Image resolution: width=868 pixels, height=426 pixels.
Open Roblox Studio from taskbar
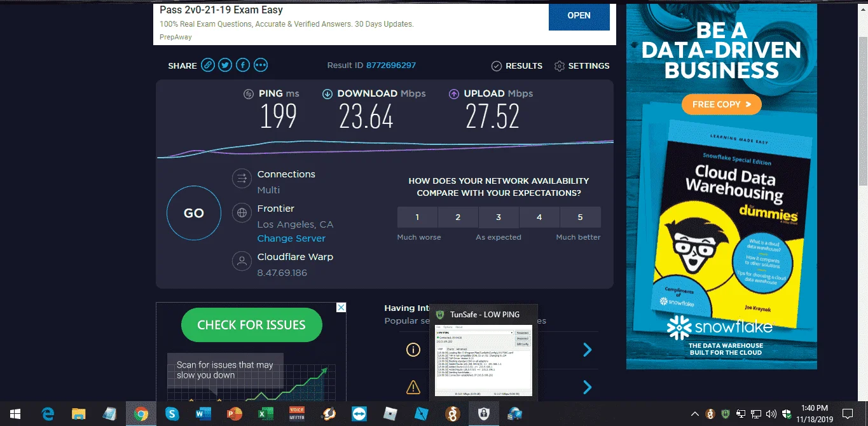point(421,414)
